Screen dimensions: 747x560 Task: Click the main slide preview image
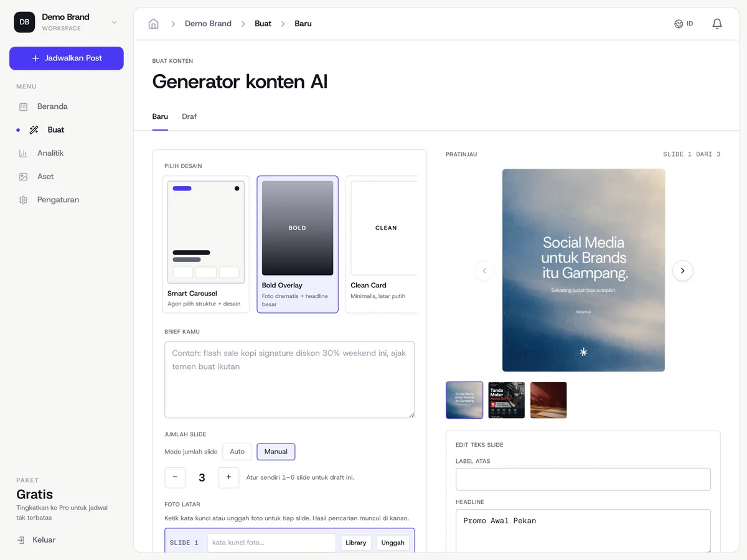(x=583, y=270)
